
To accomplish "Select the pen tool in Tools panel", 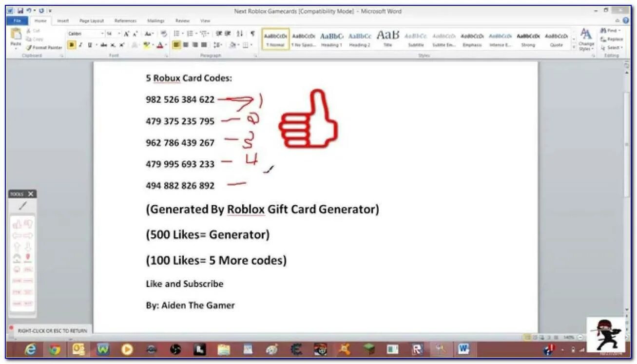I will pos(22,206).
